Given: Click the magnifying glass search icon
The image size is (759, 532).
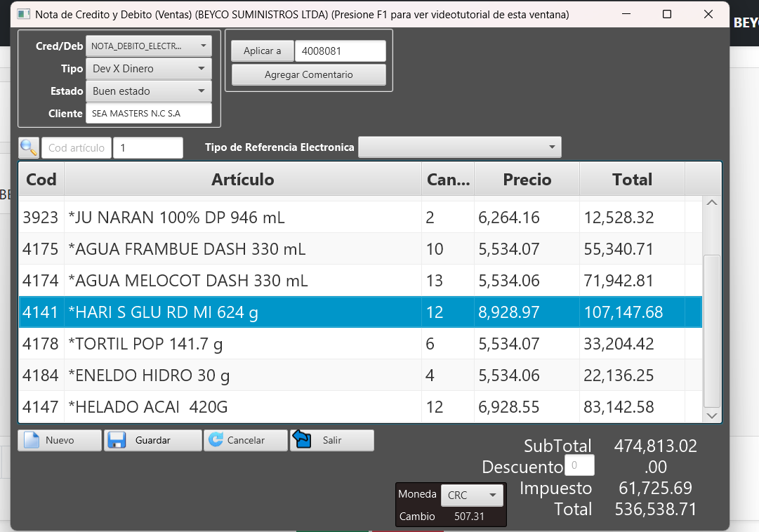Looking at the screenshot, I should 29,148.
